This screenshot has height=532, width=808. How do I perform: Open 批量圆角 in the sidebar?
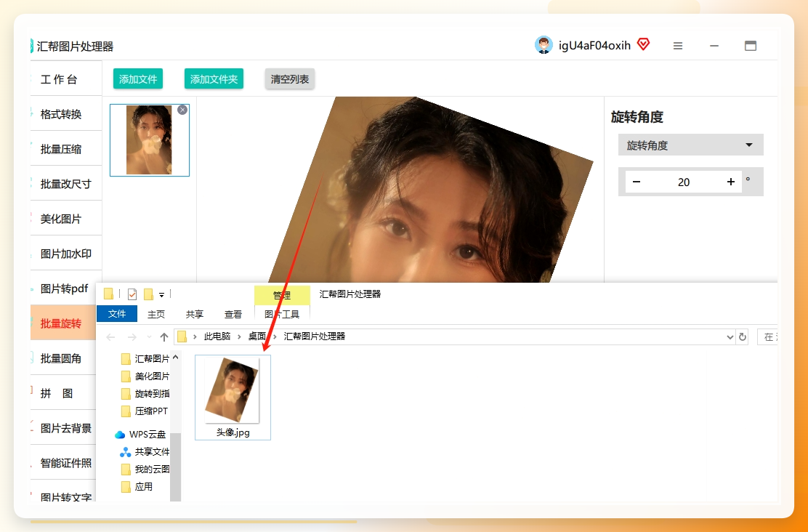click(x=63, y=358)
